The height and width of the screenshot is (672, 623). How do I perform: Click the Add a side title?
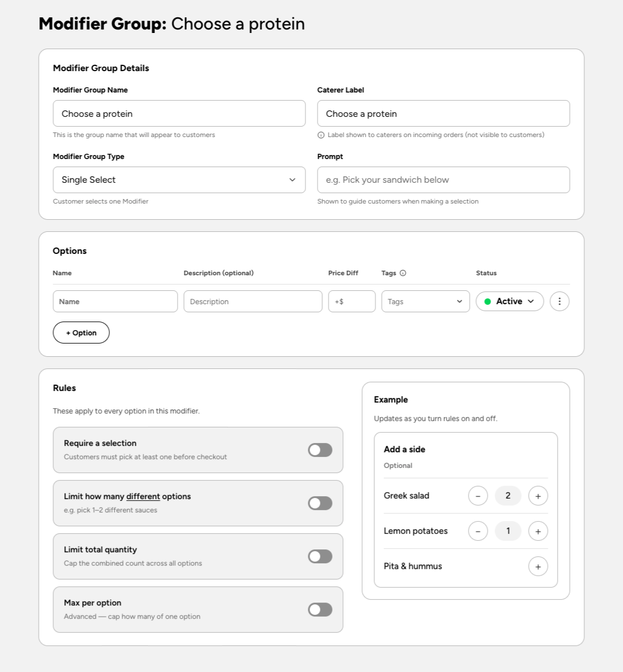[404, 449]
